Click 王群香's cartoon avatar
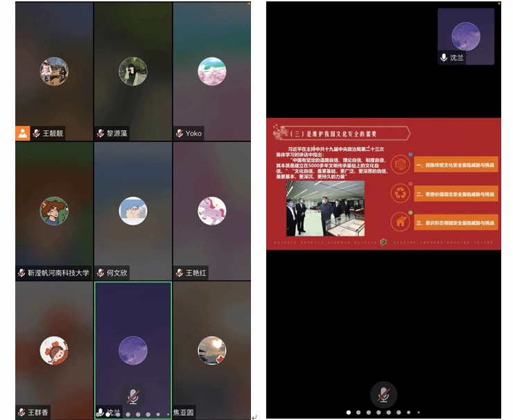 pos(54,351)
